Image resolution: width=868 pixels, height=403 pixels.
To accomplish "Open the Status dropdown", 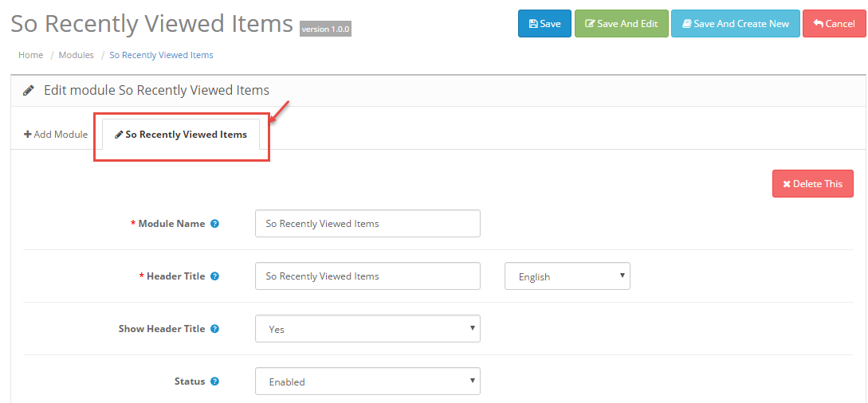I will 367,381.
